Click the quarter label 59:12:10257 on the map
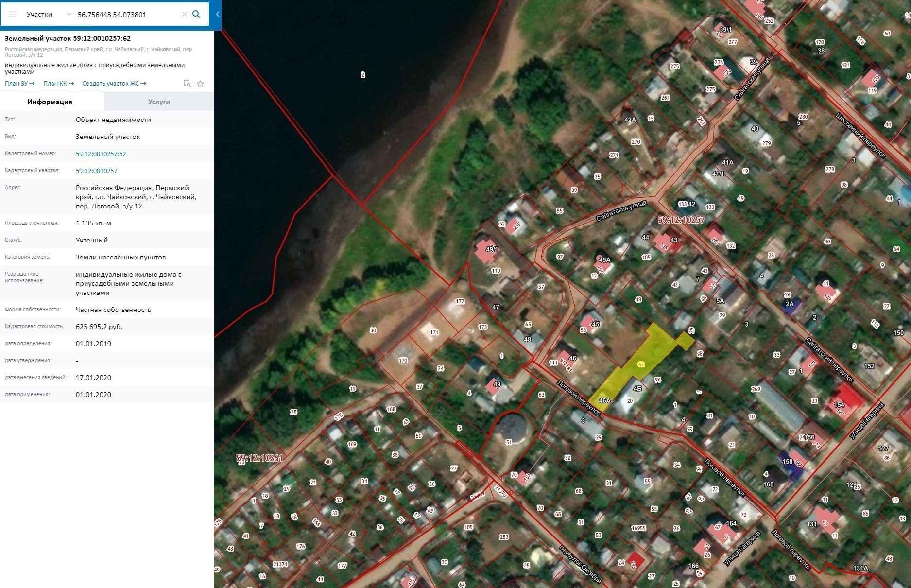911x588 pixels. (681, 220)
